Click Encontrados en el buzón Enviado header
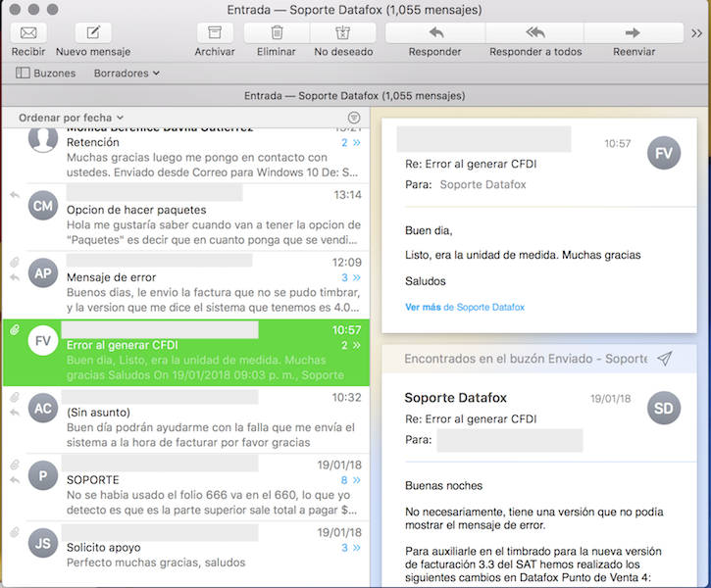 point(526,359)
